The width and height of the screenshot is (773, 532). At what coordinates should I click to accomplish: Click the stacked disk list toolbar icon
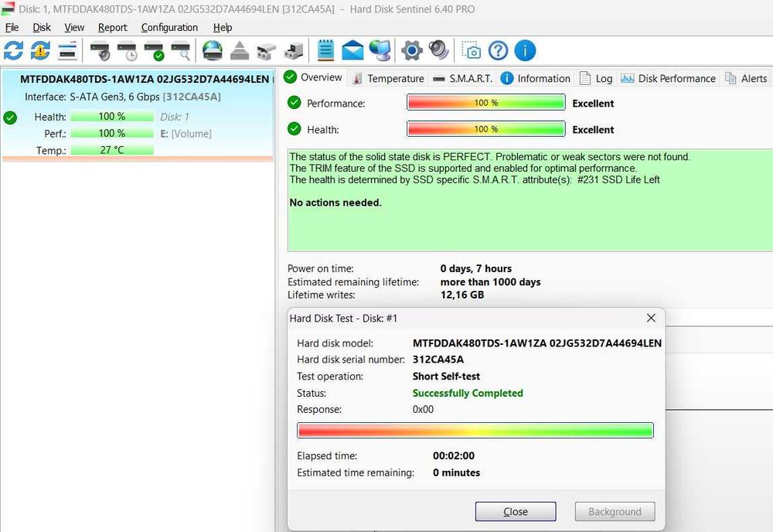67,50
